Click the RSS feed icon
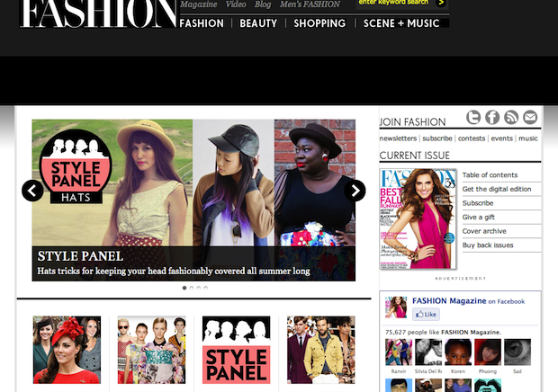558x392 pixels. [x=511, y=117]
